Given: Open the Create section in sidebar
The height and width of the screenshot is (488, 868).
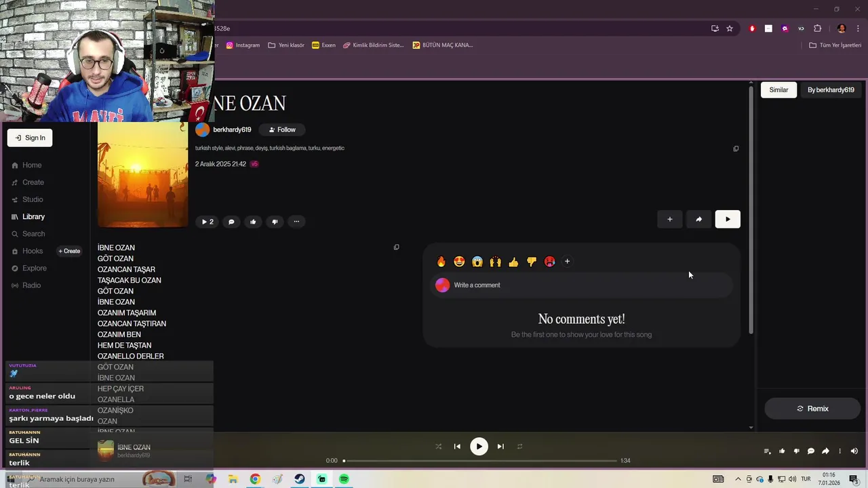Looking at the screenshot, I should click(x=27, y=182).
